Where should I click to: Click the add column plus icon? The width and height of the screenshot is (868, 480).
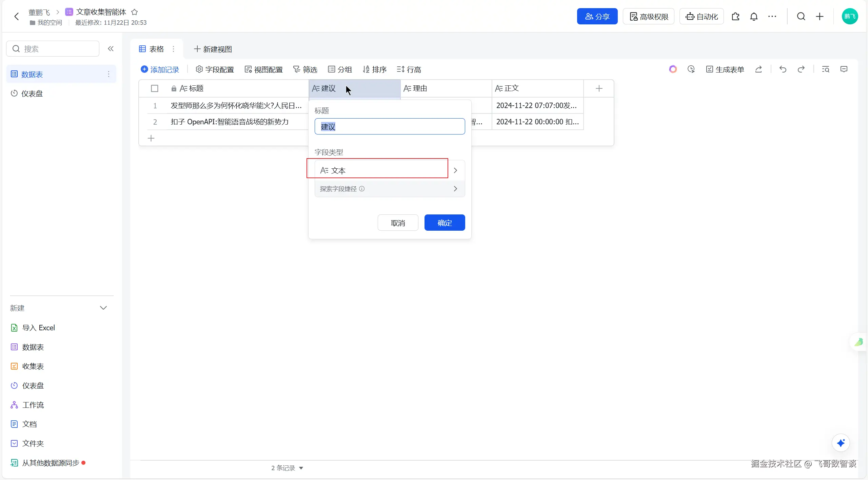click(x=599, y=88)
